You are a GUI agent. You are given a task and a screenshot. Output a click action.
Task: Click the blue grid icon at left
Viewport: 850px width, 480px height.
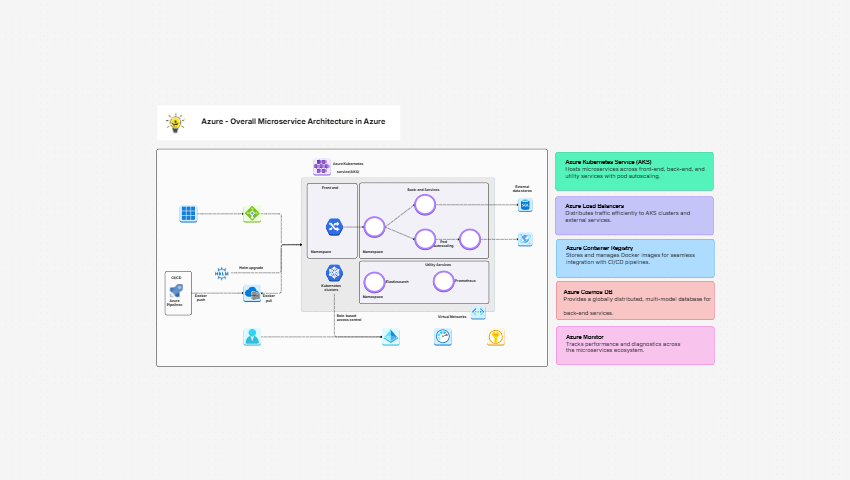[x=188, y=214]
